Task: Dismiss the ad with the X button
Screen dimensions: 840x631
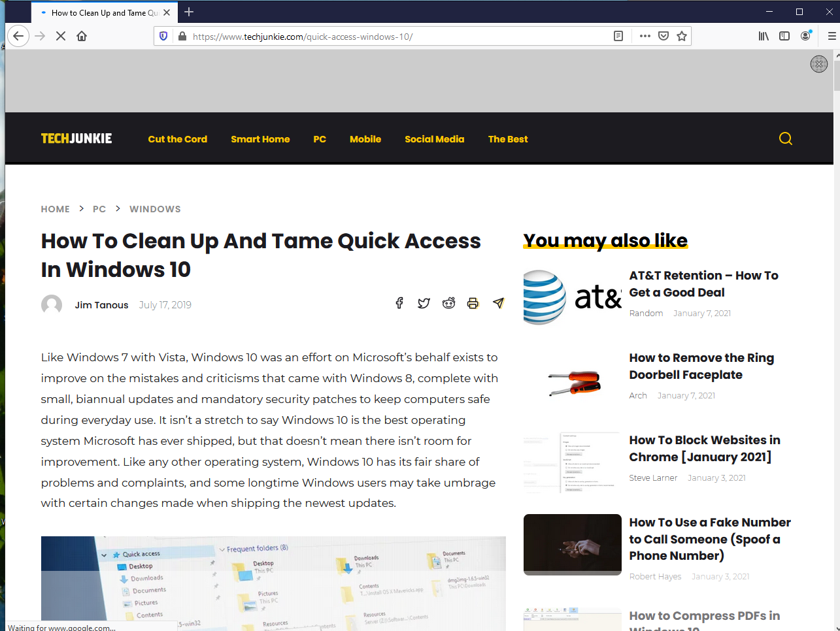Action: 819,64
